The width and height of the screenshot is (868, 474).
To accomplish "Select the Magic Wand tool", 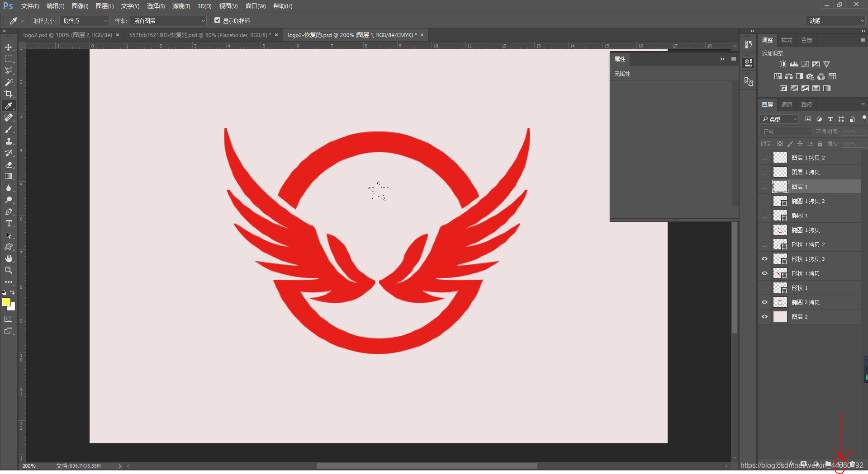I will point(9,82).
